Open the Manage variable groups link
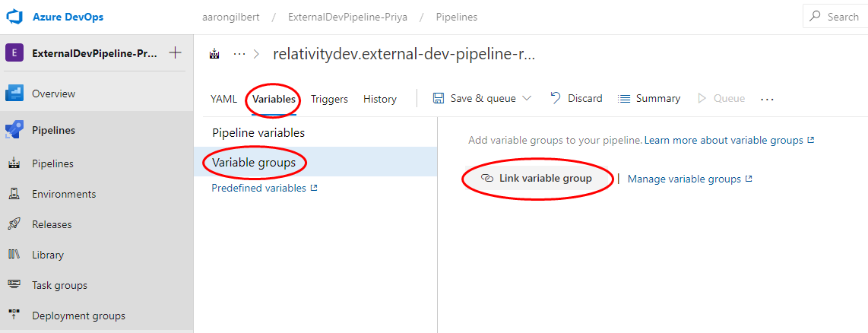 click(684, 179)
